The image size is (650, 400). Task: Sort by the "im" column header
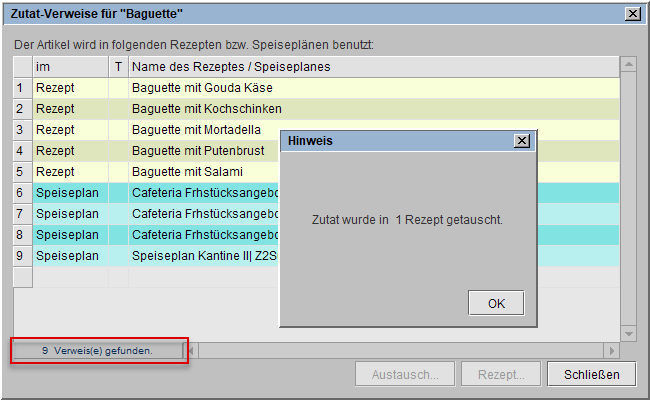click(70, 66)
